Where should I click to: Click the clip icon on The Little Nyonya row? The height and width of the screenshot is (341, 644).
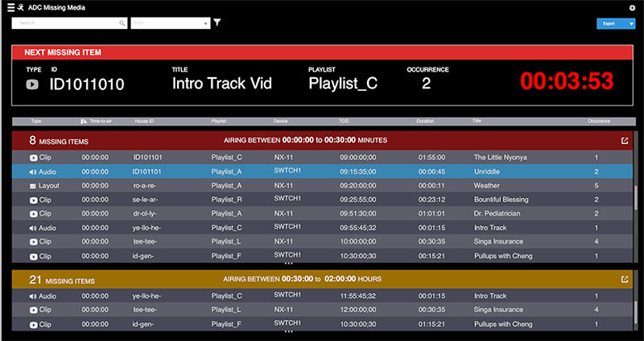[x=34, y=158]
